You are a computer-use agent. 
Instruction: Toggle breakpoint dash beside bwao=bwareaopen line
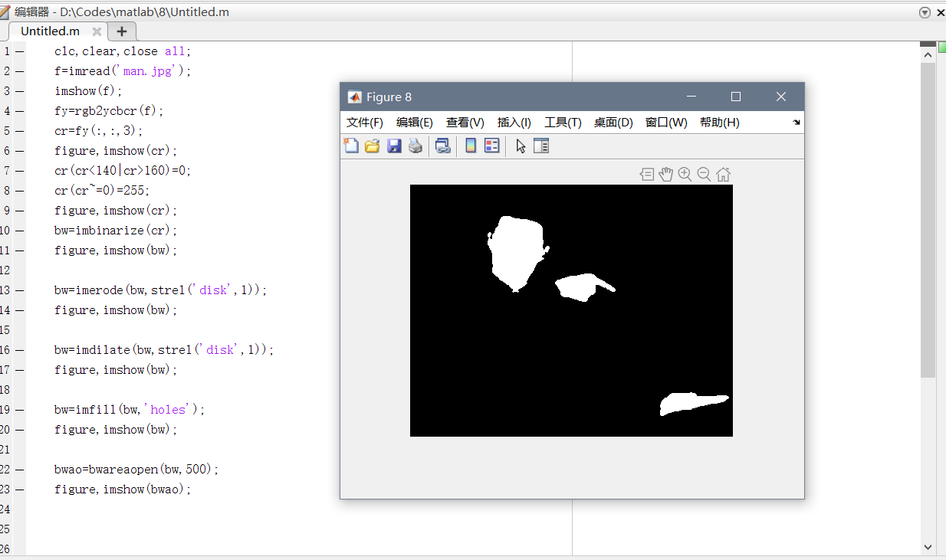(19, 470)
